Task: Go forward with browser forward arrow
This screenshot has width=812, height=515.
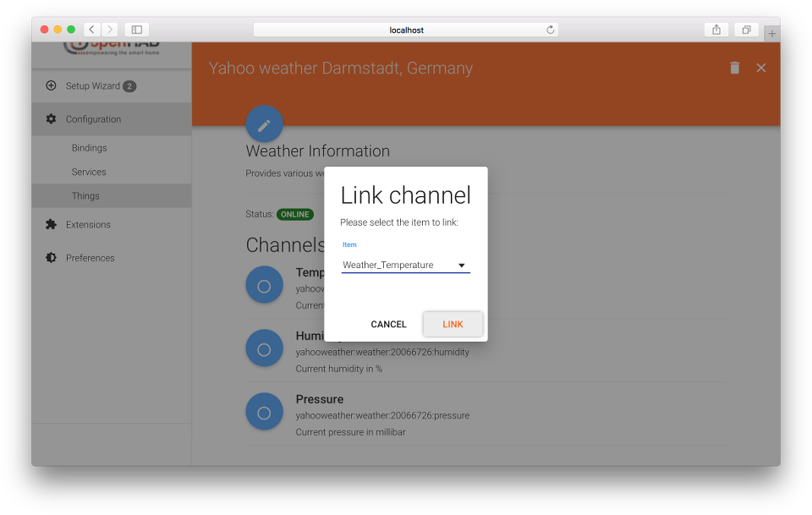Action: point(109,30)
